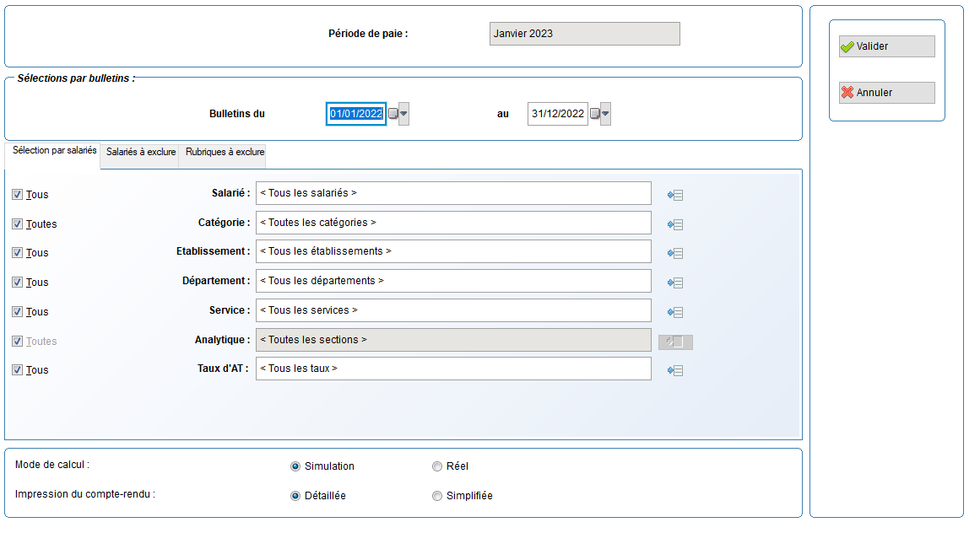This screenshot has width=980, height=533.
Task: Toggle the Tous checkbox for Salarié
Action: [18, 195]
